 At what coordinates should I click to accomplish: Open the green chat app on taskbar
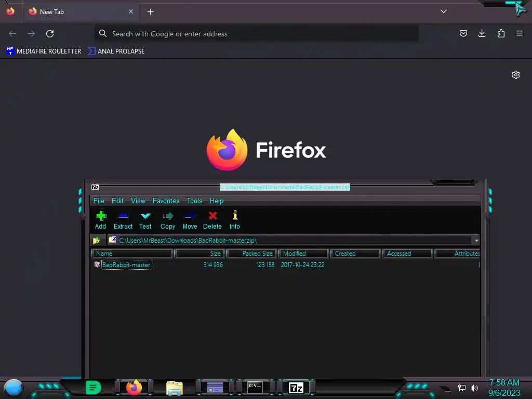94,388
